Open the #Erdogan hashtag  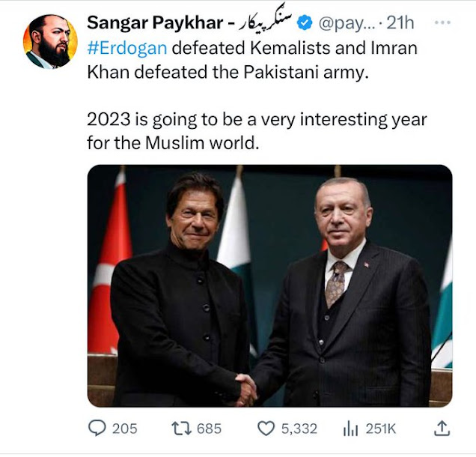pyautogui.click(x=126, y=47)
